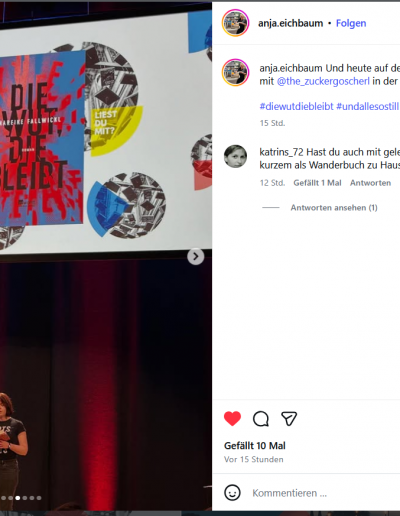Viewport: 400px width, 516px height.
Task: Reply to katrins_72 comment with Antworten
Action: click(370, 183)
